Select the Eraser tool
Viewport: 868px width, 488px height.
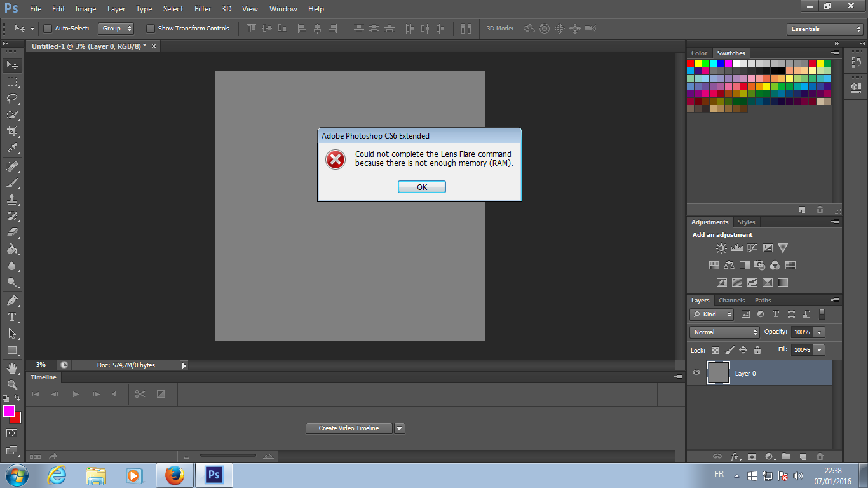(x=12, y=233)
